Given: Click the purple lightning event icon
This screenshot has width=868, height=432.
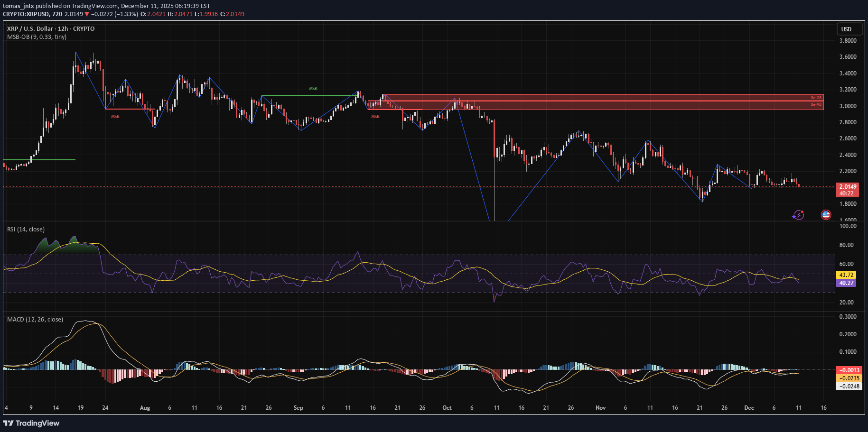Looking at the screenshot, I should coord(798,215).
